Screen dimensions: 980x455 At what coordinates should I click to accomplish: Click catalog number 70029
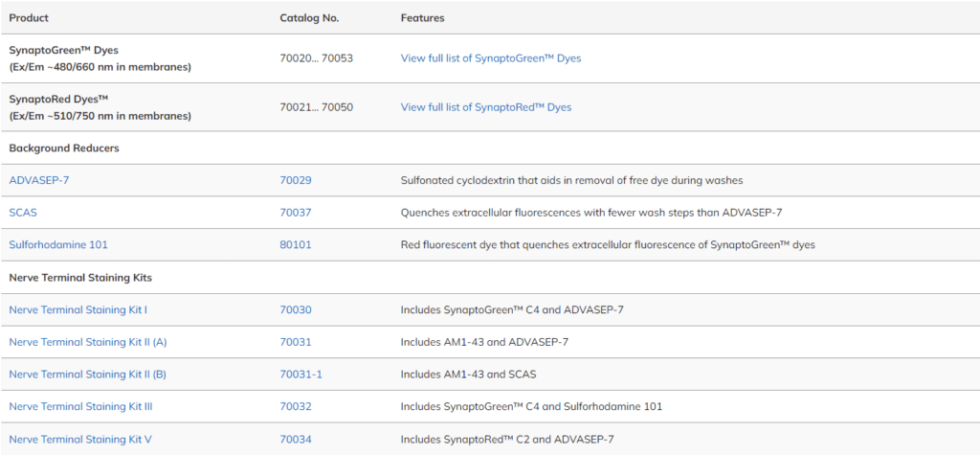click(295, 180)
